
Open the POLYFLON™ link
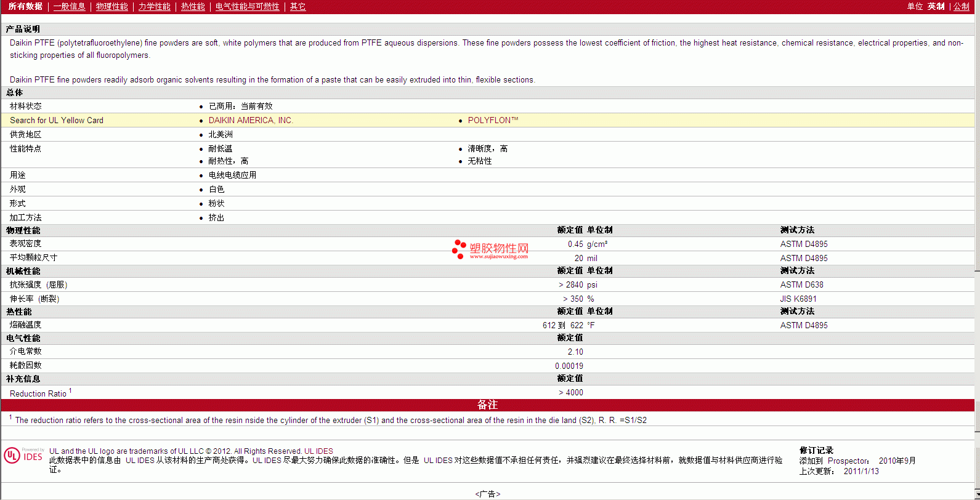[493, 120]
